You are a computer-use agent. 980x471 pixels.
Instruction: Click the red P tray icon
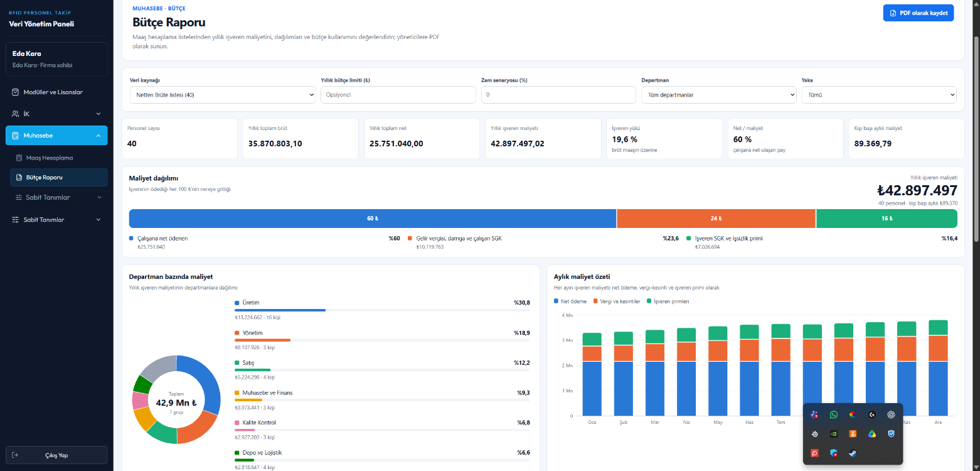pyautogui.click(x=814, y=453)
